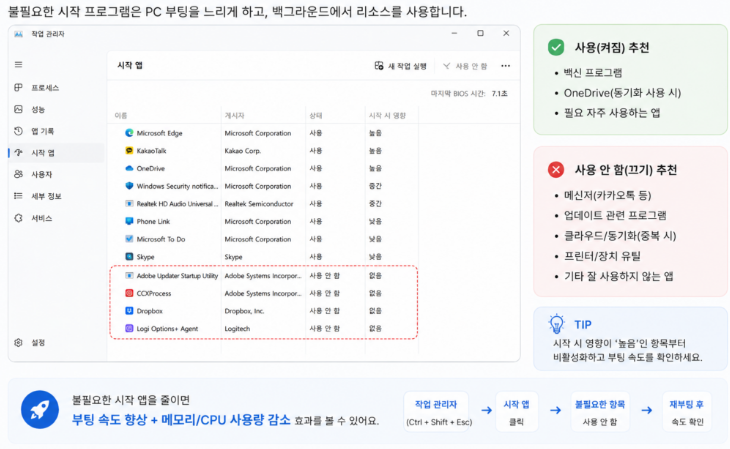Select the Microsoft Edge icon in list
Viewport: 730px width, 449px height.
coord(129,133)
